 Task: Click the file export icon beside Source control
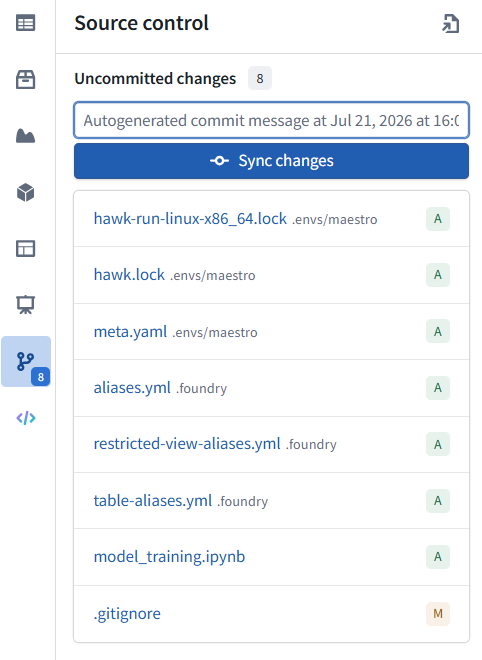pyautogui.click(x=450, y=23)
